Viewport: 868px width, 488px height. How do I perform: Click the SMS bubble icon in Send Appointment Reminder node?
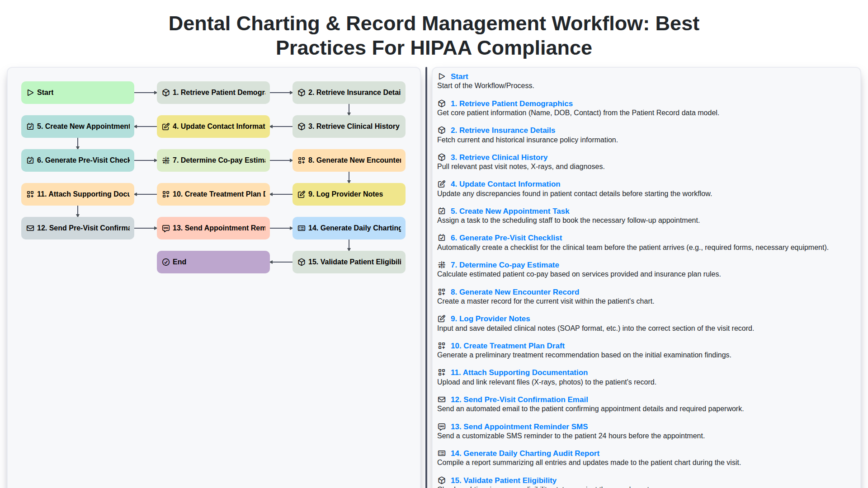pyautogui.click(x=166, y=228)
